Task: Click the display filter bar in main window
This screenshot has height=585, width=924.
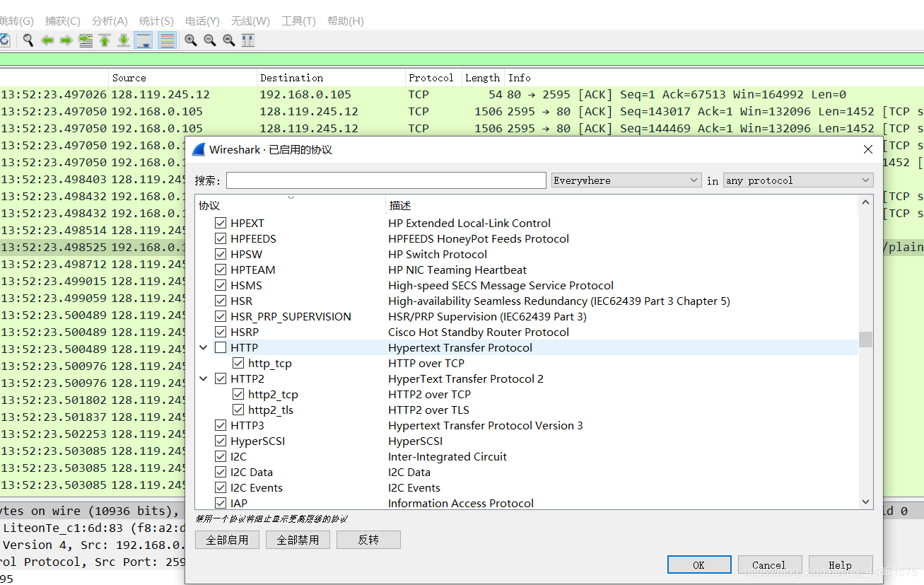Action: coord(462,59)
